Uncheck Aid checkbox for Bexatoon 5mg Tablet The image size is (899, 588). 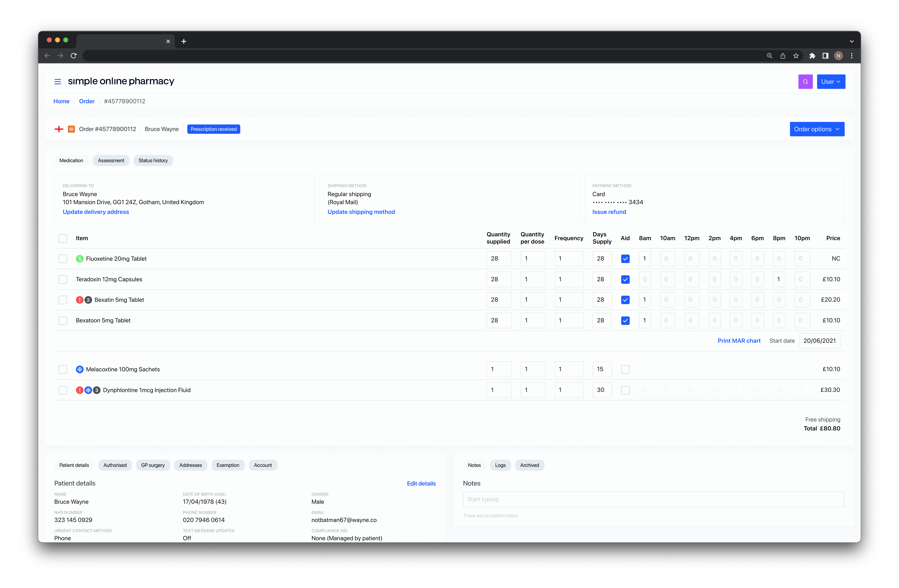pos(625,320)
